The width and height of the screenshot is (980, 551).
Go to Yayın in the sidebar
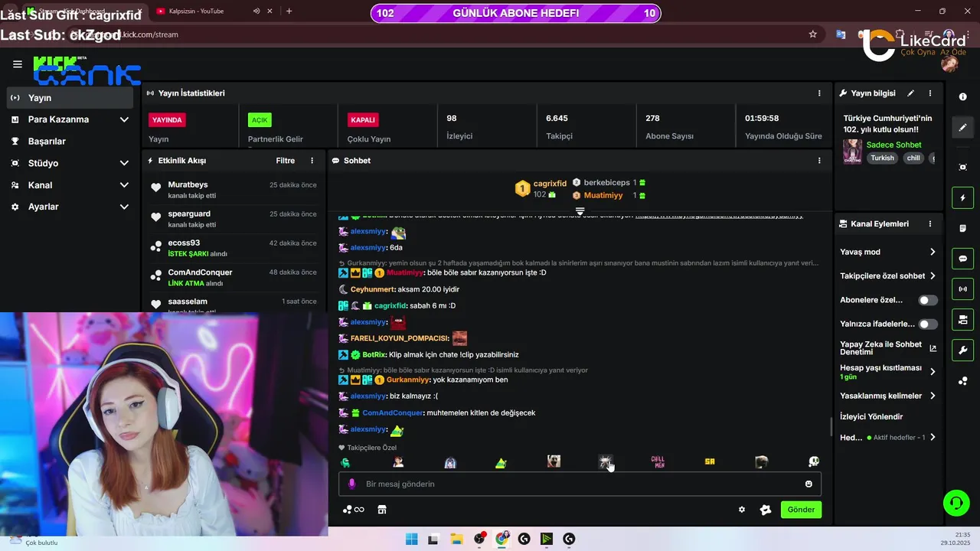(x=70, y=98)
